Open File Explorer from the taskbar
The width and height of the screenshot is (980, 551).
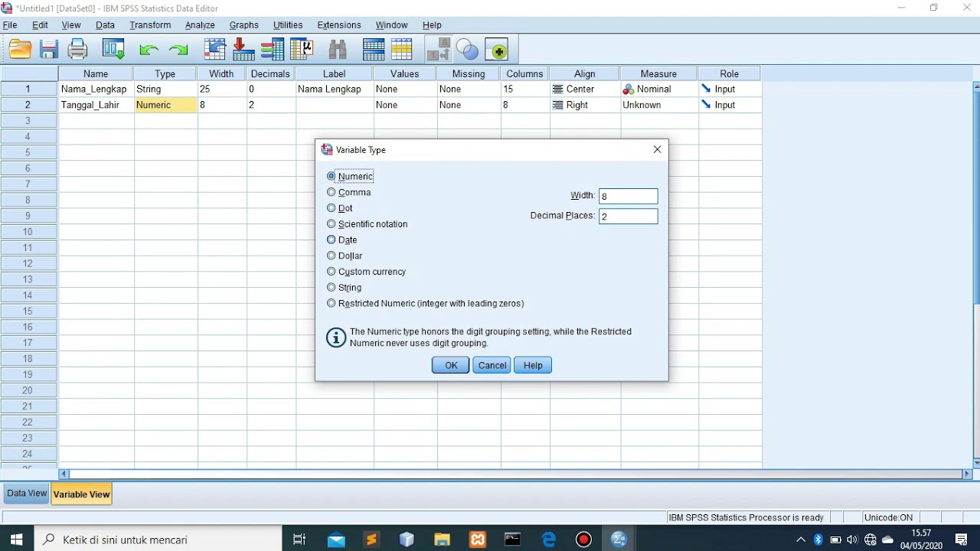(x=442, y=540)
